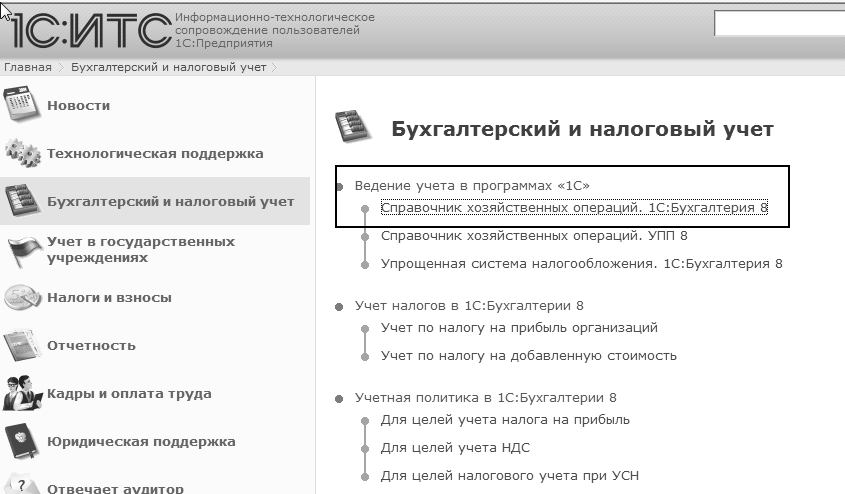Open the Новости section
Viewport: 845px width, 494px height.
click(79, 106)
